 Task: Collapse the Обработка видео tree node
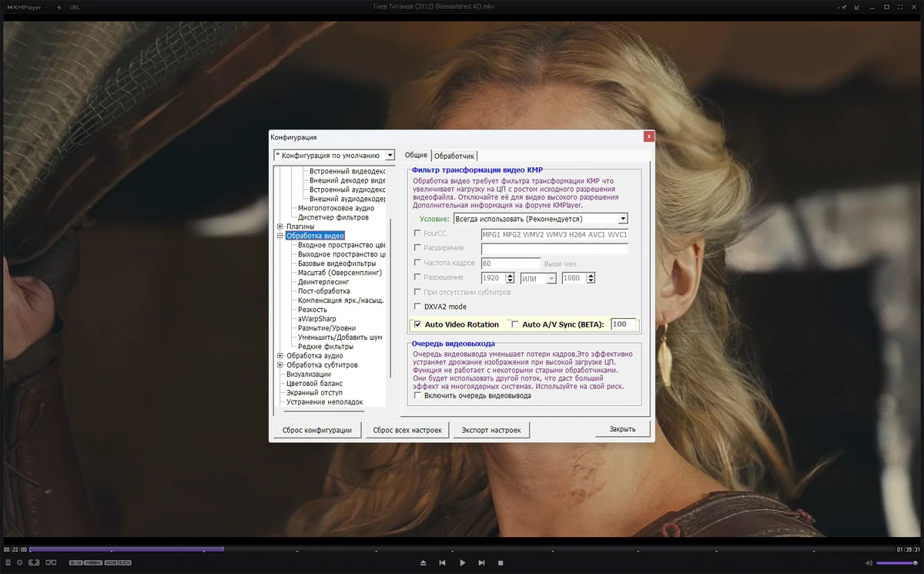pyautogui.click(x=280, y=236)
